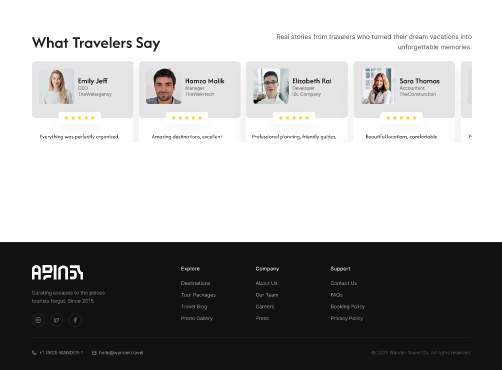Click the copyright notice in the footer
This screenshot has height=370, width=502.
(x=421, y=353)
